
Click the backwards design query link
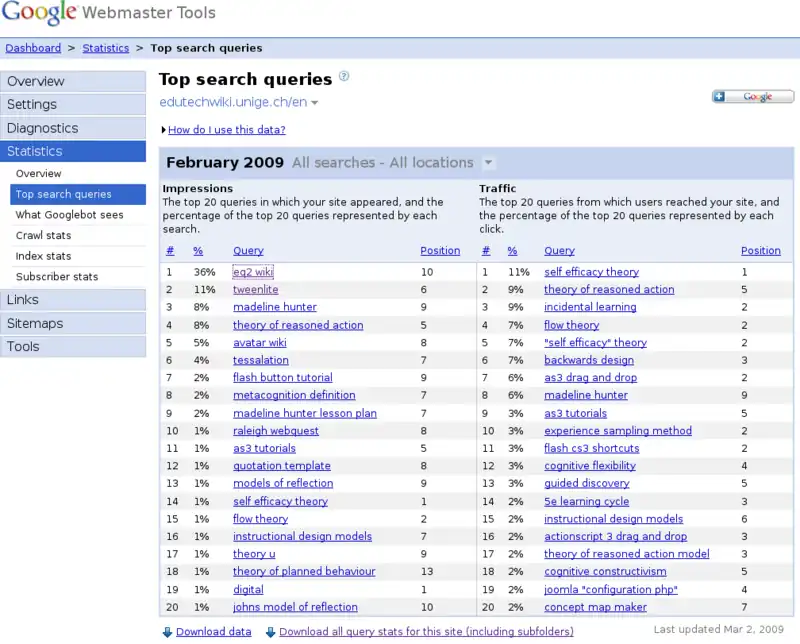click(x=588, y=360)
